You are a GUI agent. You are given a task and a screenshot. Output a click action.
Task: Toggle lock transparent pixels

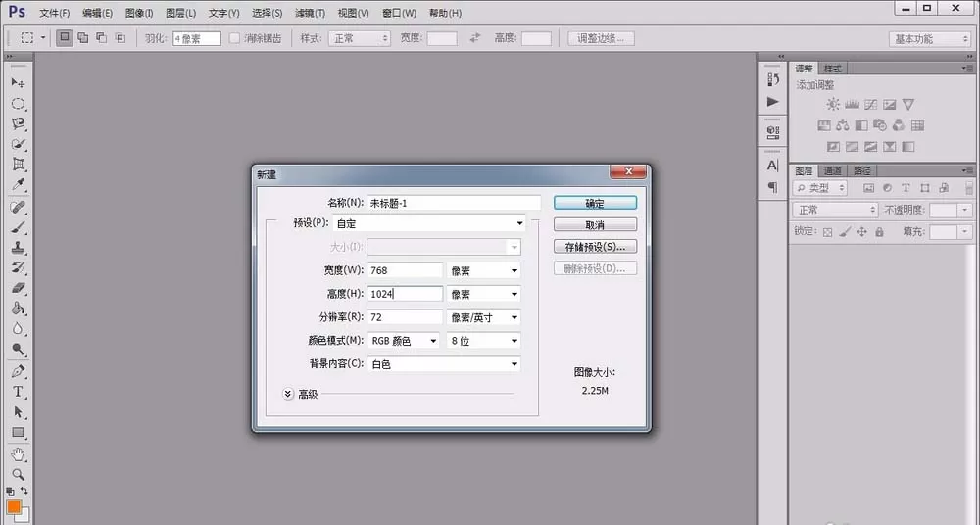[x=827, y=232]
